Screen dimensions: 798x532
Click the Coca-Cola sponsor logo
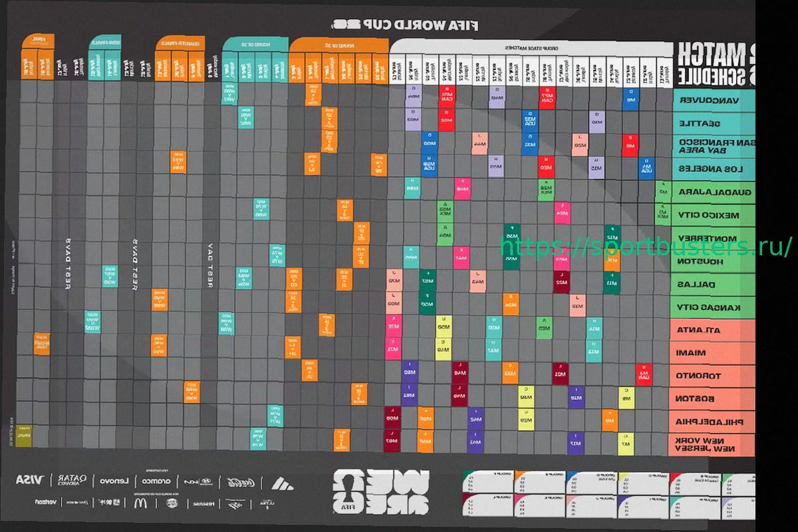(238, 481)
